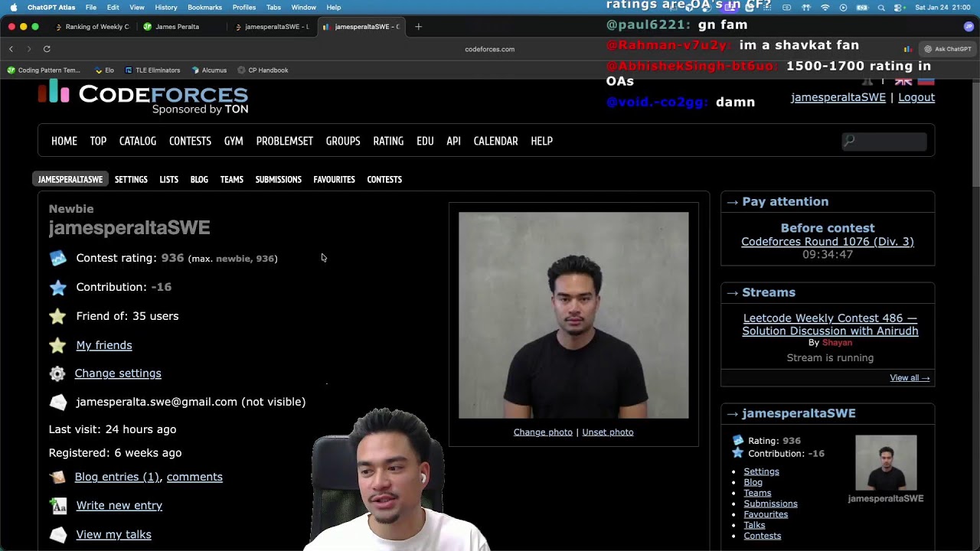This screenshot has height=551, width=980.
Task: Open the Wi-Fi status menu
Action: 825,8
